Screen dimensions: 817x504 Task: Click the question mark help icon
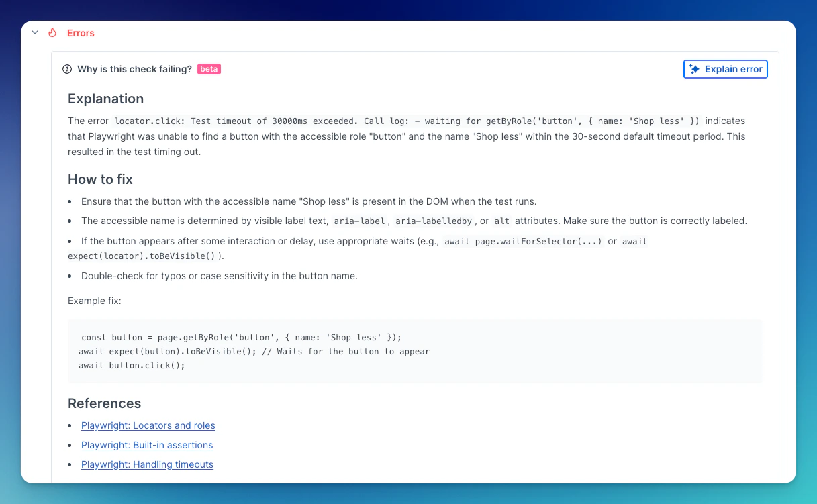tap(67, 69)
